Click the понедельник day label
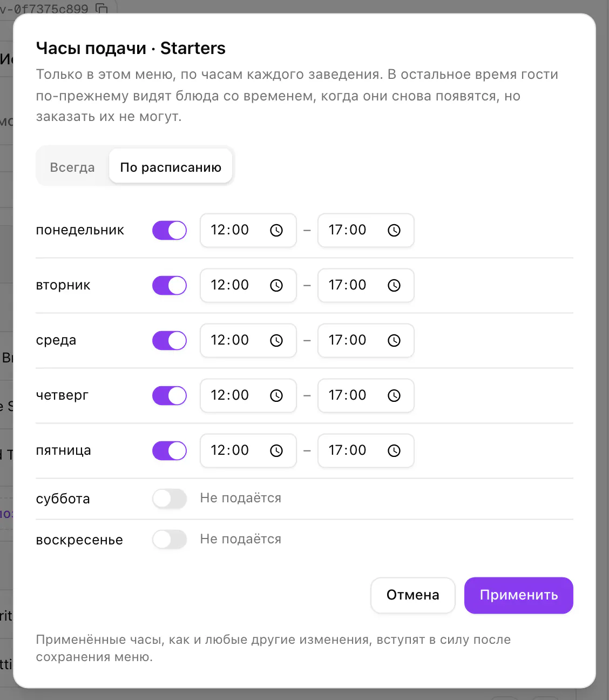The width and height of the screenshot is (609, 700). pyautogui.click(x=80, y=230)
